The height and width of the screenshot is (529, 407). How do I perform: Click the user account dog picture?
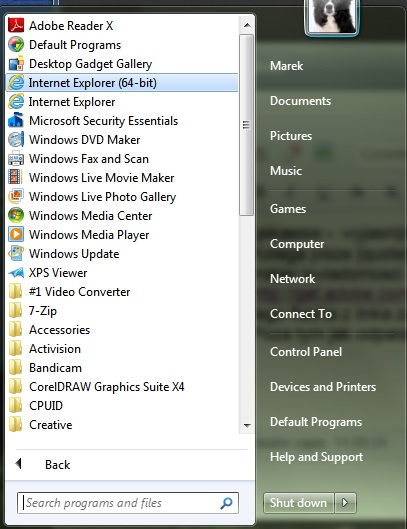tap(332, 17)
